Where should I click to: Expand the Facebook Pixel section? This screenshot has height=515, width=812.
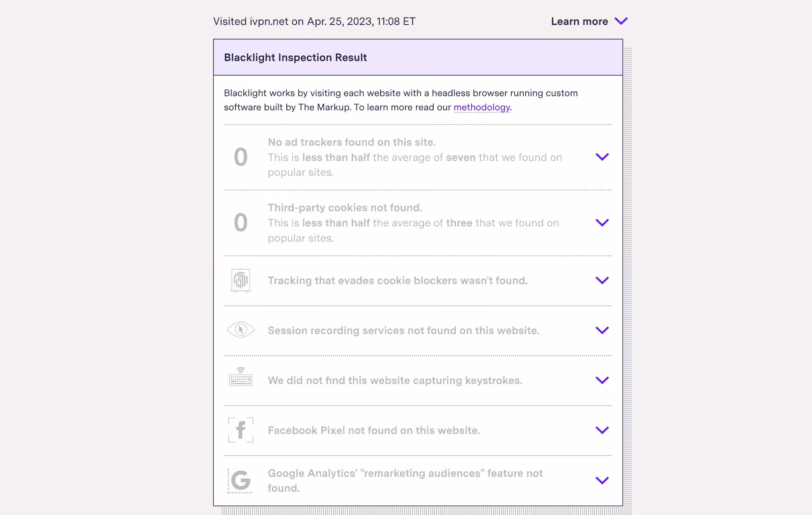click(x=602, y=430)
